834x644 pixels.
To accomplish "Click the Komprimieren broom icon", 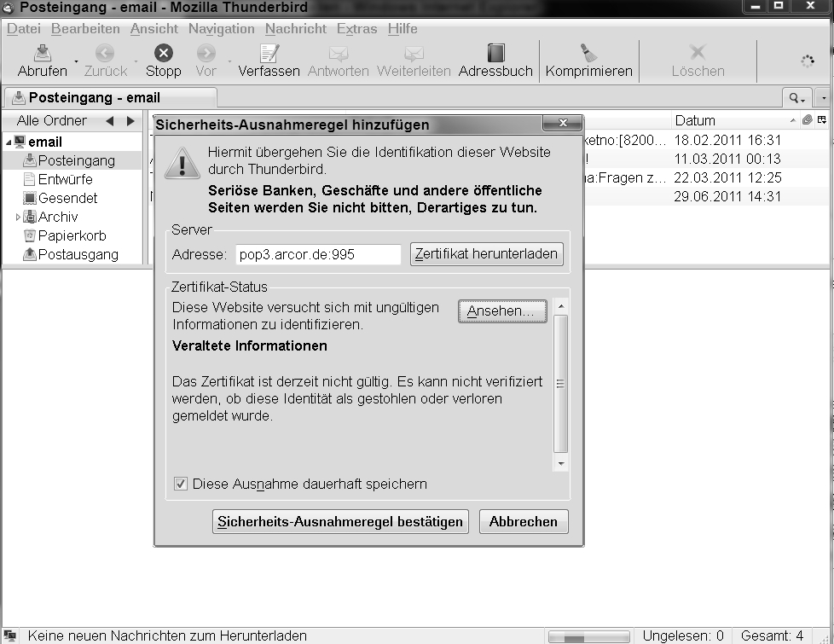I will (x=588, y=53).
